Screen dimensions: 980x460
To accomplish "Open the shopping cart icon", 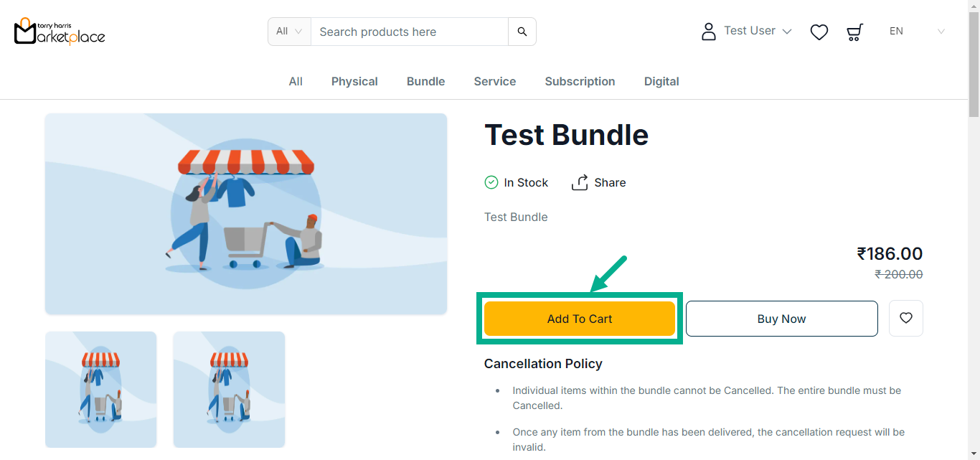I will pyautogui.click(x=854, y=32).
